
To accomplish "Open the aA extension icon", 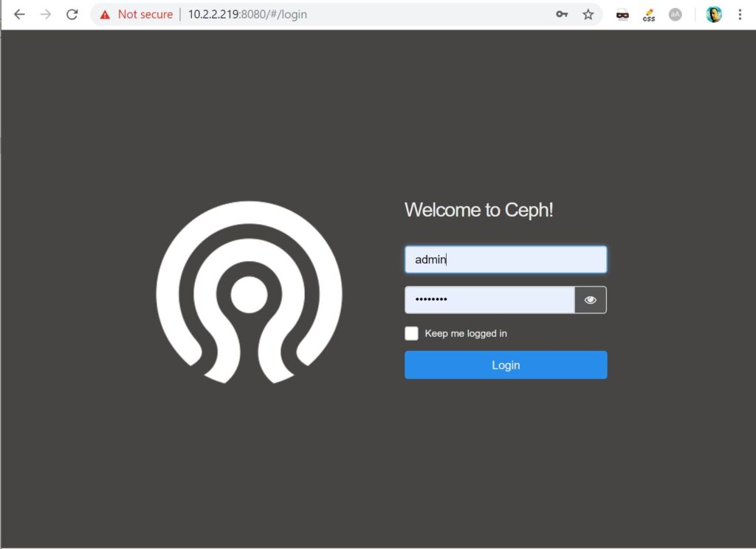I will [676, 14].
